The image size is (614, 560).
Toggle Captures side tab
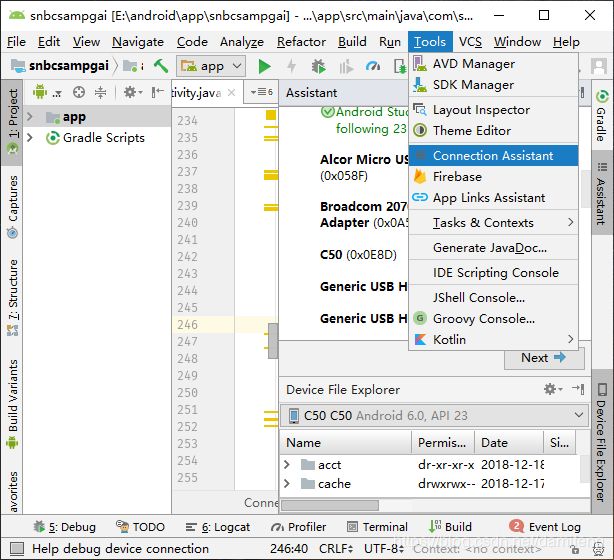(x=12, y=207)
